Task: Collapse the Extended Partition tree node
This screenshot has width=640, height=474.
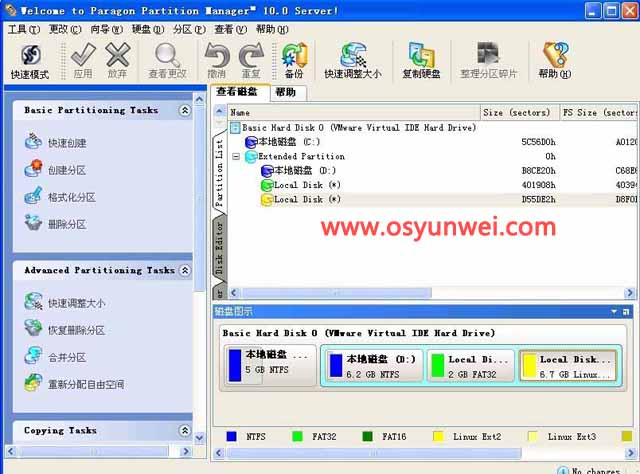Action: coord(236,156)
